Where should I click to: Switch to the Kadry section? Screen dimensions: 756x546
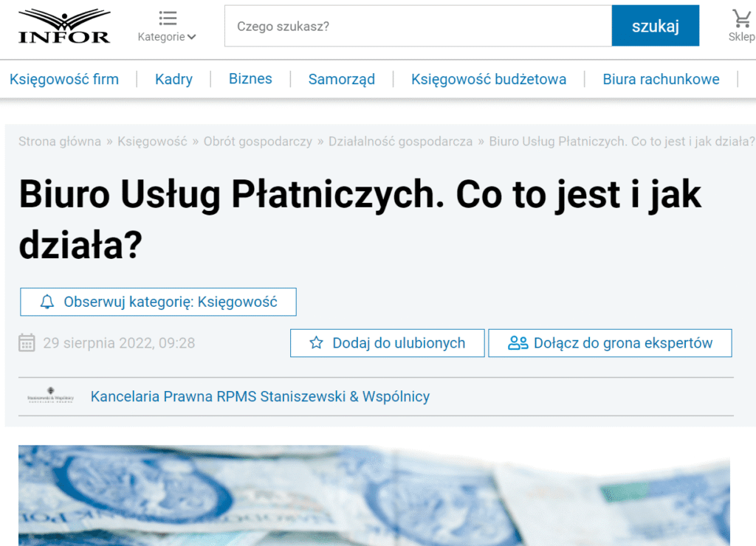pyautogui.click(x=173, y=79)
